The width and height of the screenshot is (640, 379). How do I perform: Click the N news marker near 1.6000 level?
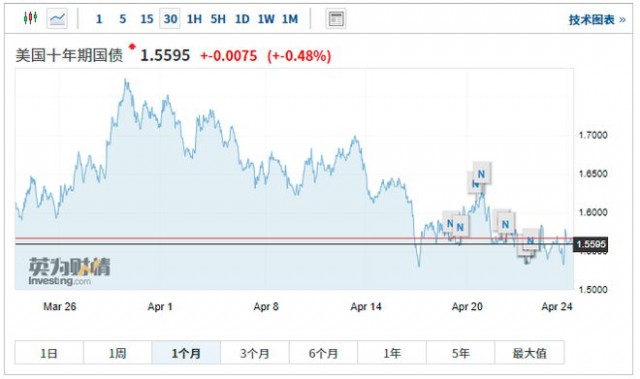pyautogui.click(x=505, y=224)
